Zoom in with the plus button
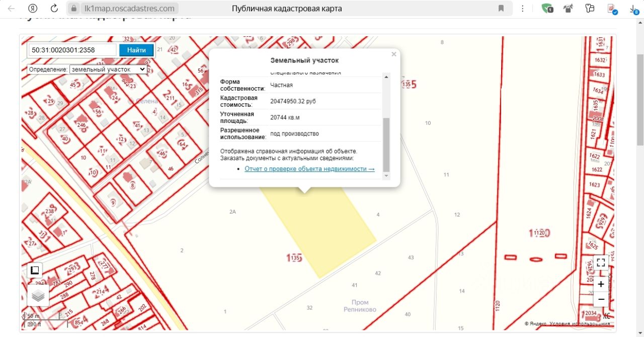This screenshot has width=644, height=337. click(x=601, y=284)
